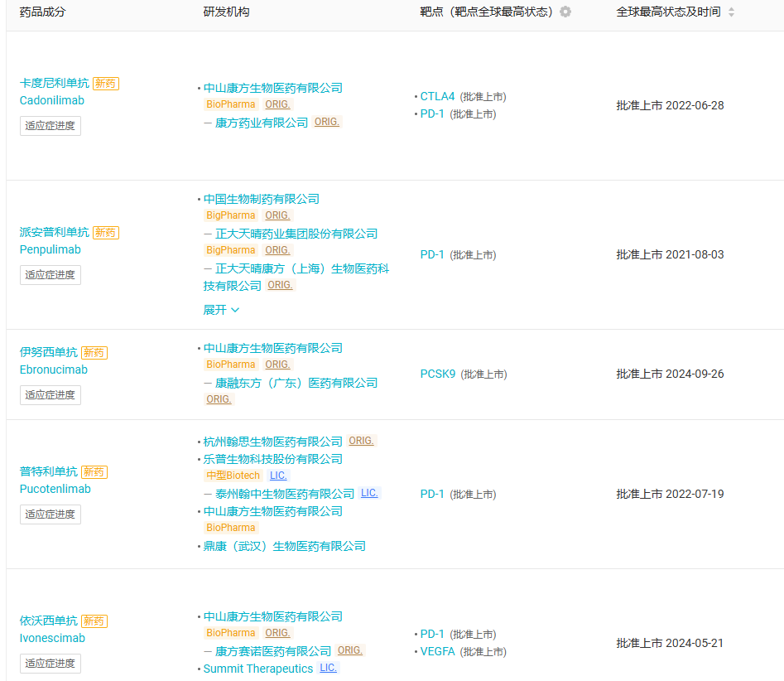This screenshot has height=681, width=784.
Task: Open 康融东方（广东）医药有限公司 link
Action: pyautogui.click(x=296, y=383)
